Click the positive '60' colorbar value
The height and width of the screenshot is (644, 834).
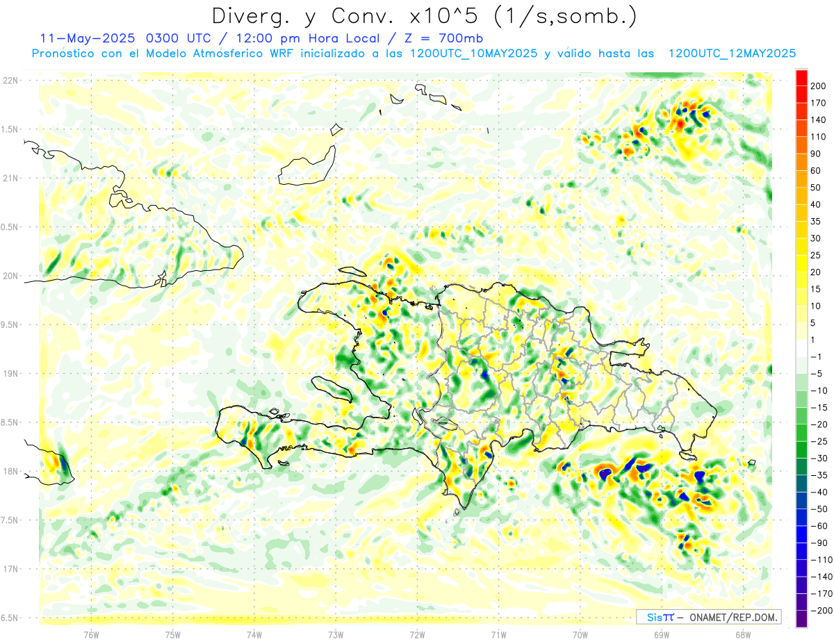point(816,171)
